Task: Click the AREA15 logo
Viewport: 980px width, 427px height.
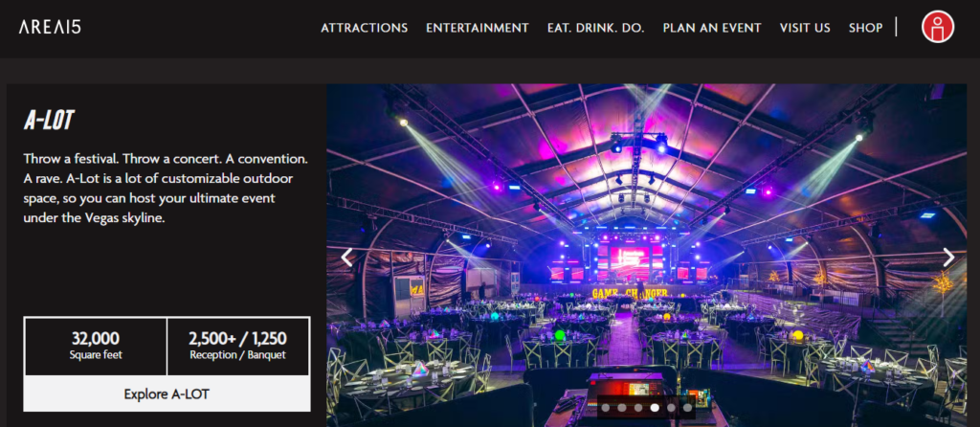Action: pos(50,27)
